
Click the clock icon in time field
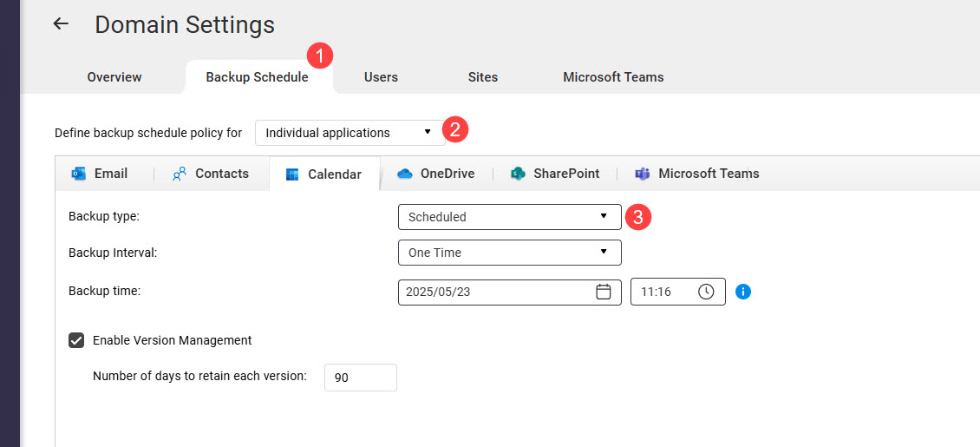click(x=706, y=292)
